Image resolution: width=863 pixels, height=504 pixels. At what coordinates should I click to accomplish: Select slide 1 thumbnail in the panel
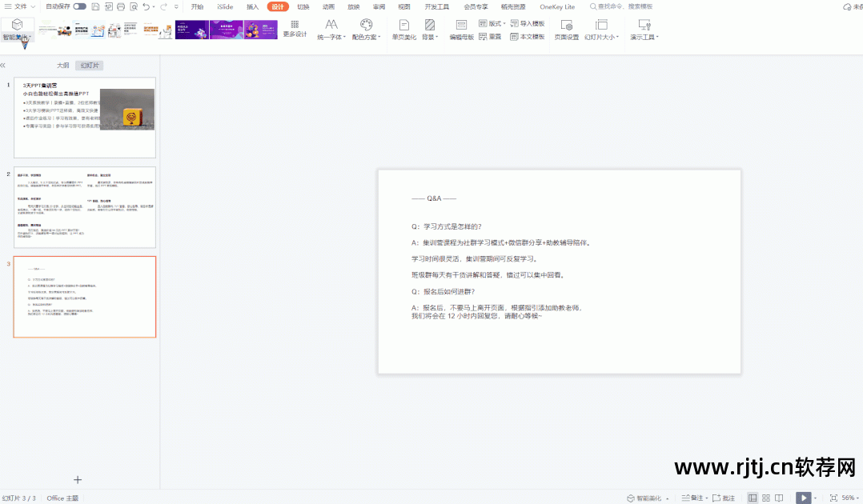(x=85, y=116)
